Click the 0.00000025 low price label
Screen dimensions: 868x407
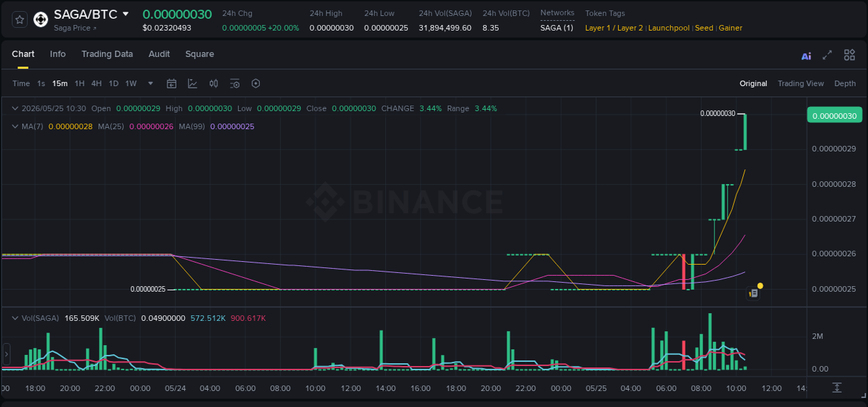pyautogui.click(x=148, y=289)
